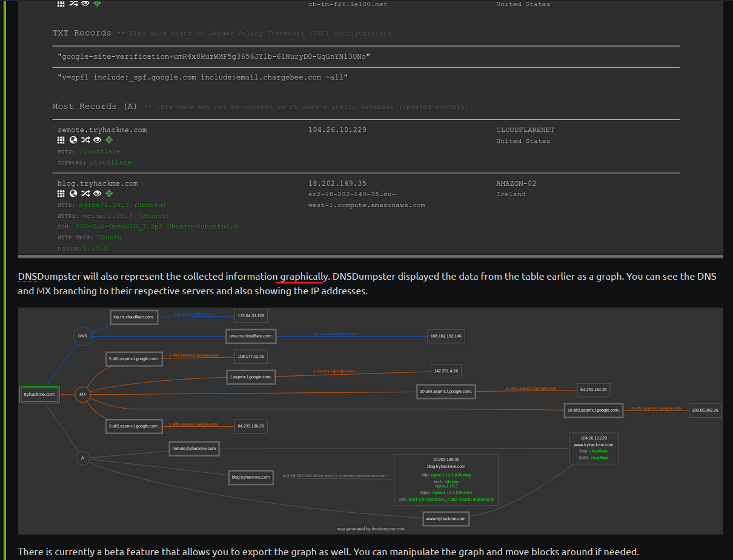Click the globe icon under remote.tryhackme.com
Image resolution: width=733 pixels, height=560 pixels.
tap(73, 140)
